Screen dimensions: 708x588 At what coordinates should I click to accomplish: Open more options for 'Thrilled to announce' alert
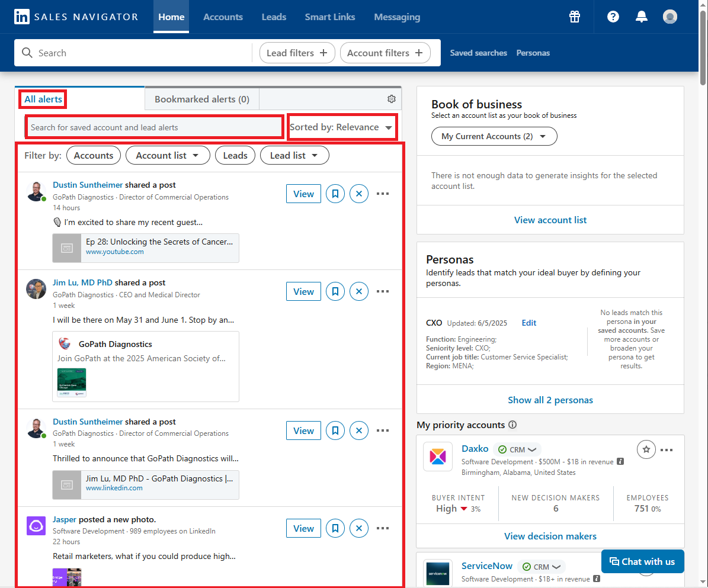[383, 430]
